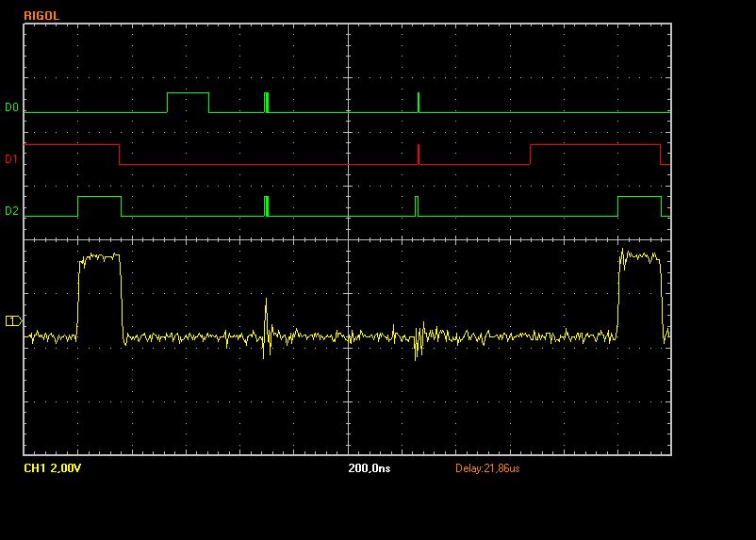Viewport: 756px width, 540px height.
Task: Click the 200.0ns timebase readout
Action: click(x=369, y=467)
